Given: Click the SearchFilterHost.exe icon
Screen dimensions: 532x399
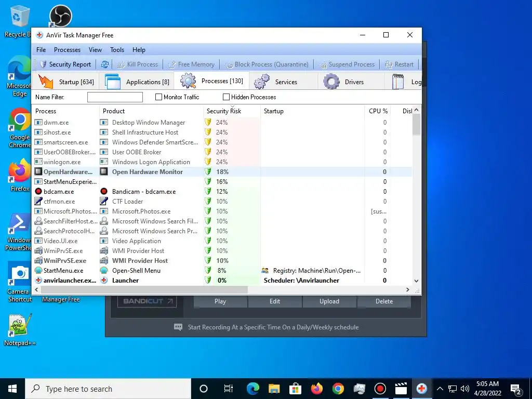Looking at the screenshot, I should coord(38,221).
